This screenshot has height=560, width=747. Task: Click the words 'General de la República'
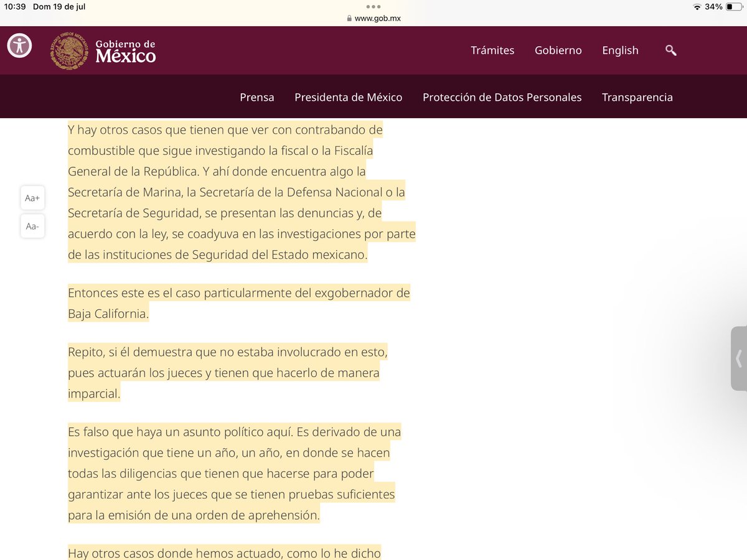(134, 172)
